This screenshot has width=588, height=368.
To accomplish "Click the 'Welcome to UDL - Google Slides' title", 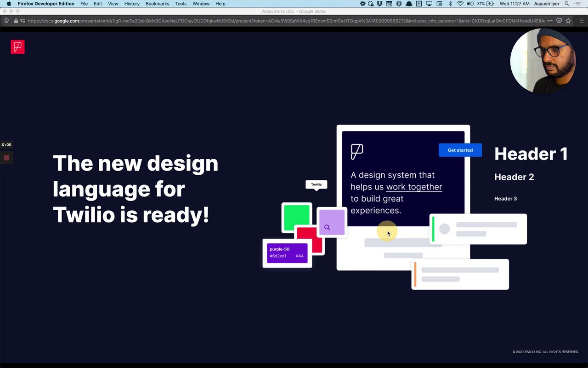I will (294, 11).
